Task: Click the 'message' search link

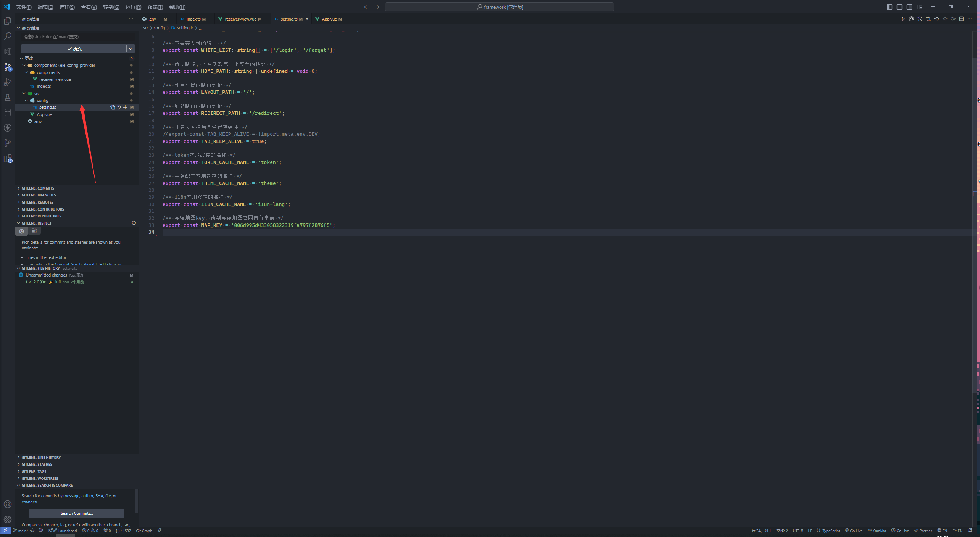Action: [71, 496]
